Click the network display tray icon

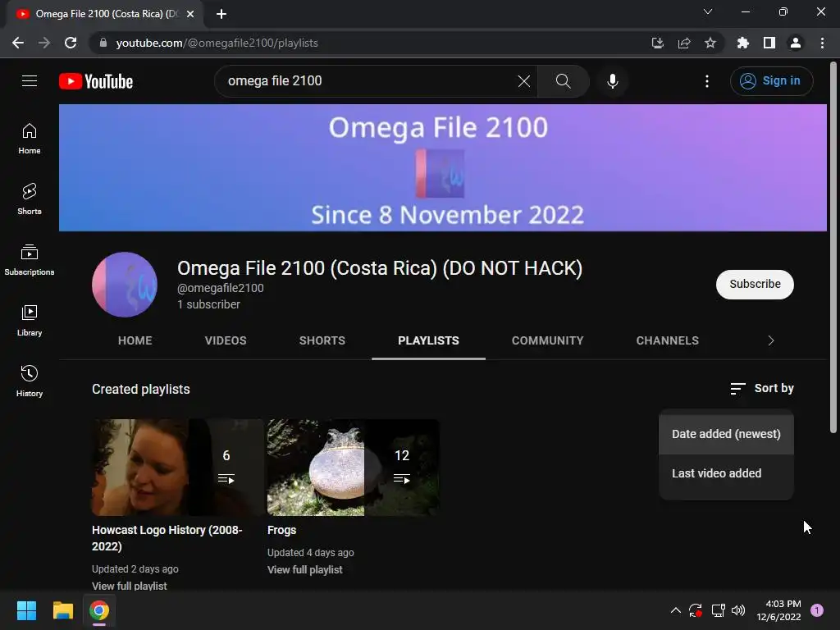[718, 610]
